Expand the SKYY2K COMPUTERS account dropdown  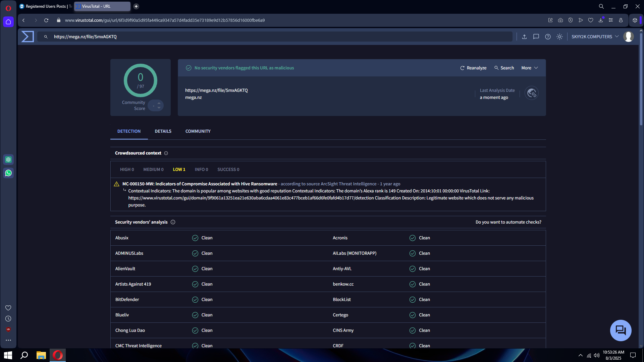coord(595,37)
